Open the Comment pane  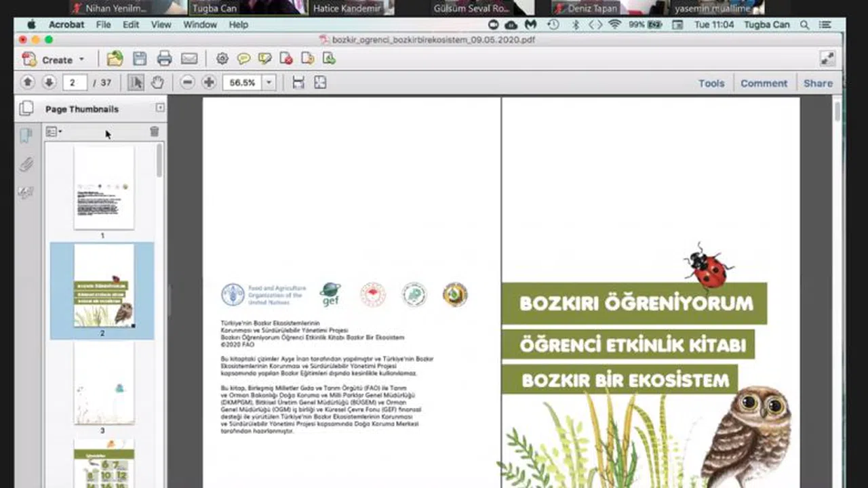coord(764,83)
